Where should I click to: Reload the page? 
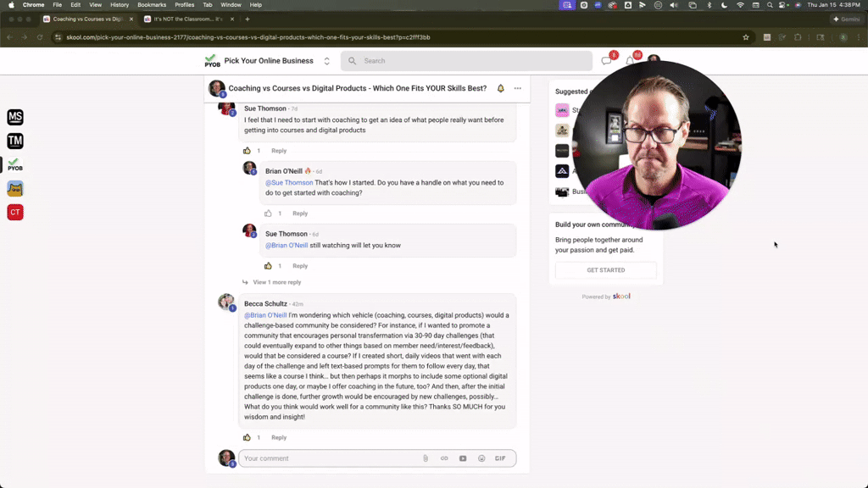tap(40, 37)
